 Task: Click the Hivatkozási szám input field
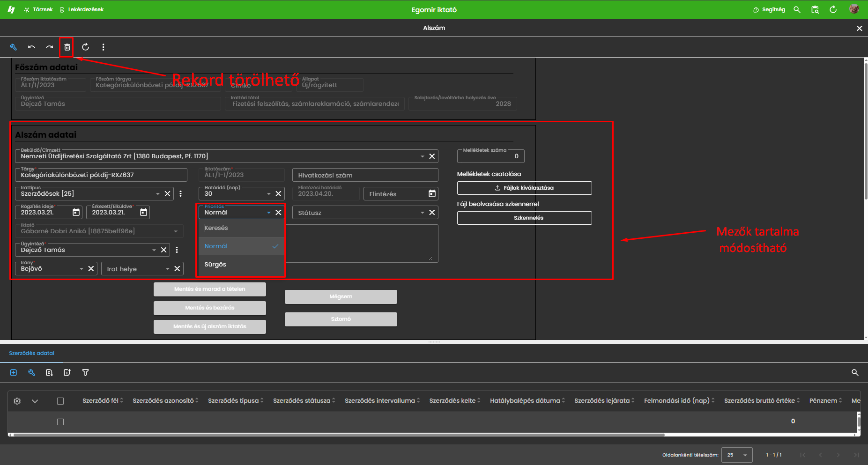coord(365,175)
